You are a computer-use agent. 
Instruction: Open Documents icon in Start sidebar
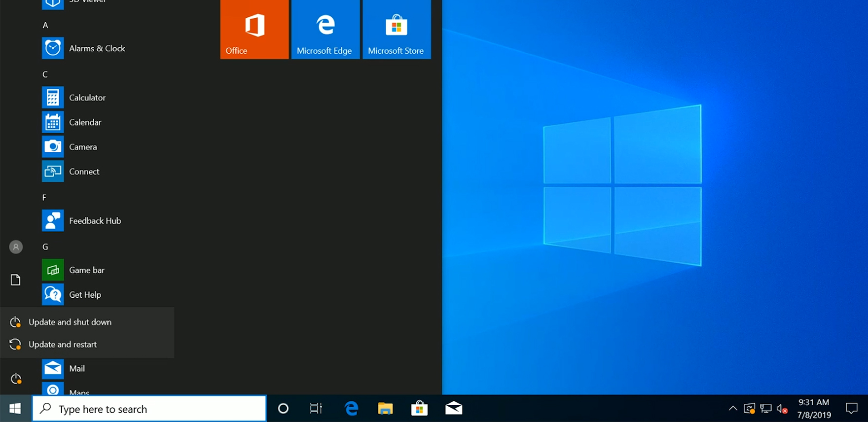(16, 280)
